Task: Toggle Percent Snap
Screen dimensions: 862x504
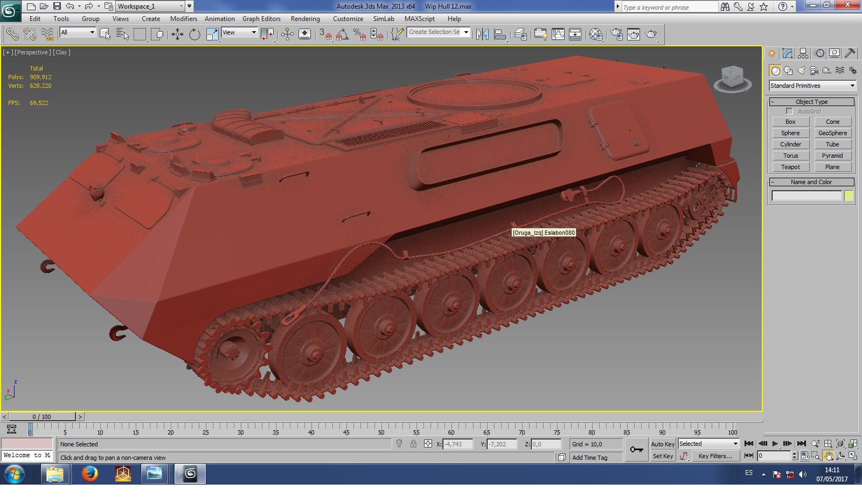Action: pos(360,34)
